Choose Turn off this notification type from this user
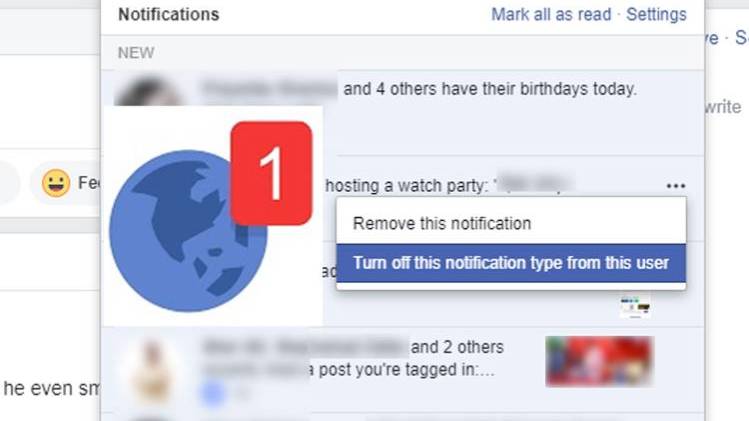Image resolution: width=749 pixels, height=421 pixels. click(511, 263)
